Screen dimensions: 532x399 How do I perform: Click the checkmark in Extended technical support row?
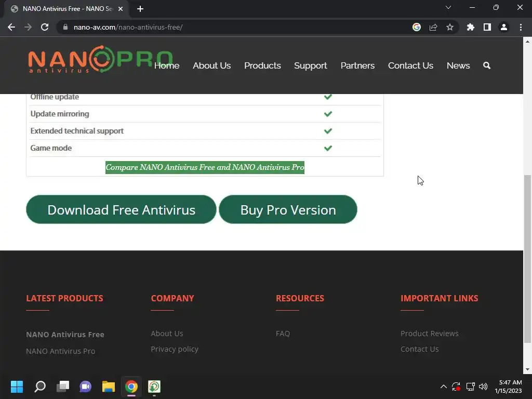pyautogui.click(x=328, y=131)
